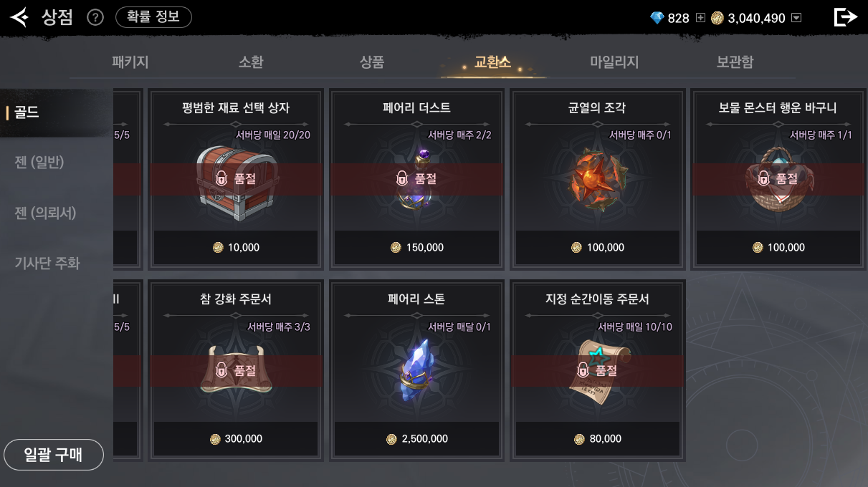
Task: Click the exit door icon at top right
Action: click(x=846, y=17)
